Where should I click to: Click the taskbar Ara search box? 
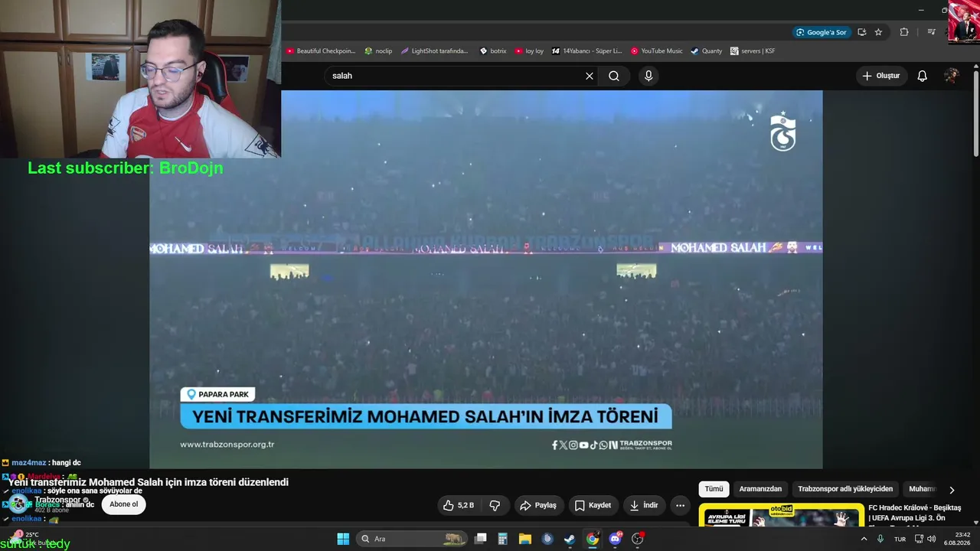click(x=411, y=539)
